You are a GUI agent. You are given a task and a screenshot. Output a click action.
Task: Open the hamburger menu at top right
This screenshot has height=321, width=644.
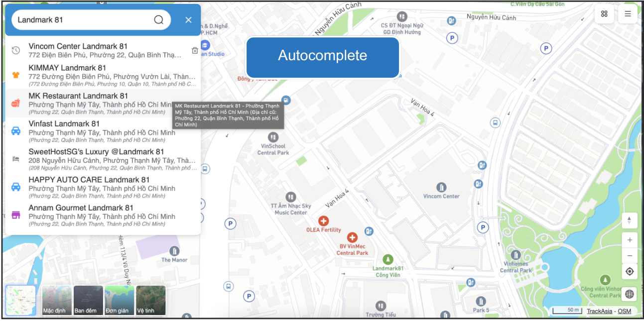pos(628,14)
